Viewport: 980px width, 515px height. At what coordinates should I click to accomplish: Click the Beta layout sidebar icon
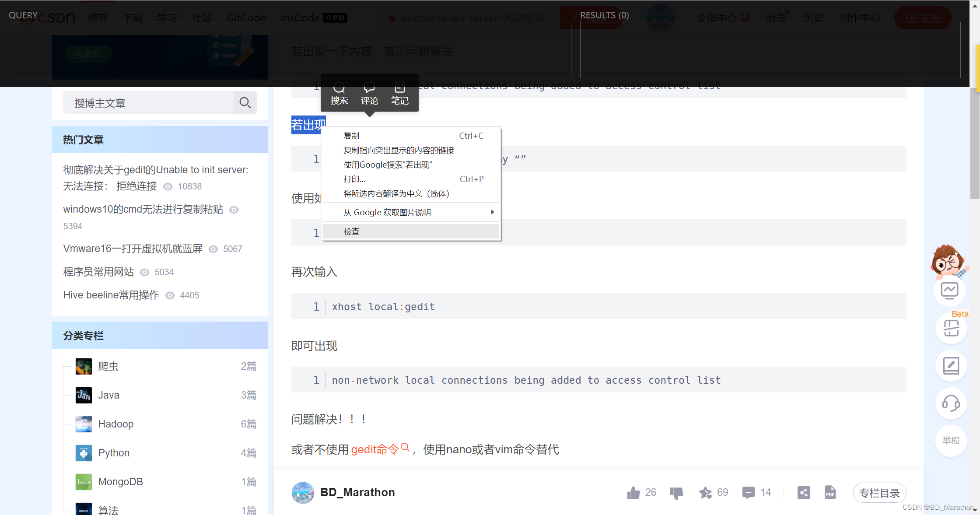pos(951,328)
